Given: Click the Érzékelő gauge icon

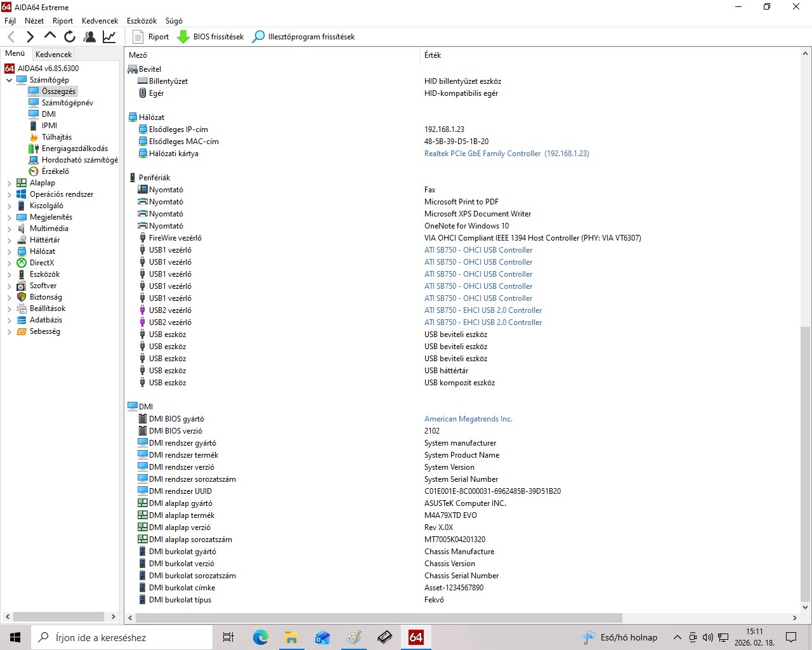Looking at the screenshot, I should (34, 171).
